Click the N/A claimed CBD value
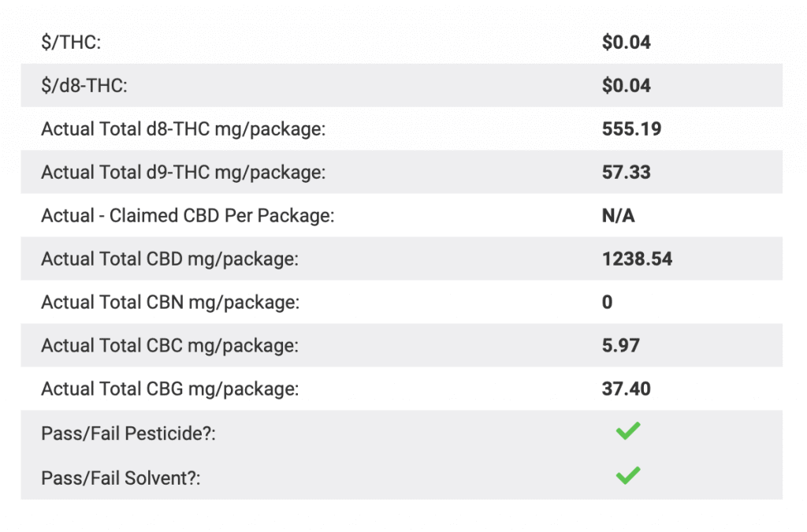Viewport: 807px width, 532px height. 618,216
